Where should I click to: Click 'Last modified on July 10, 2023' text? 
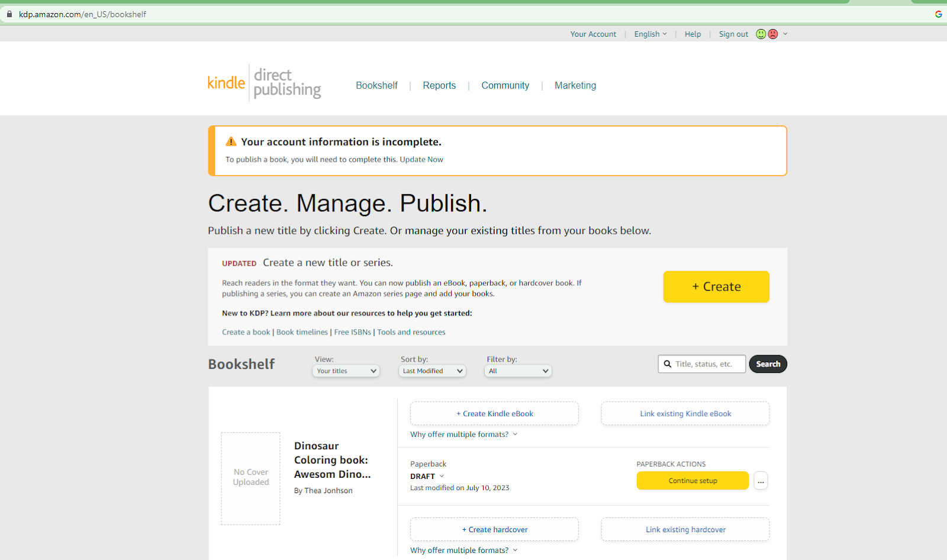pyautogui.click(x=460, y=488)
